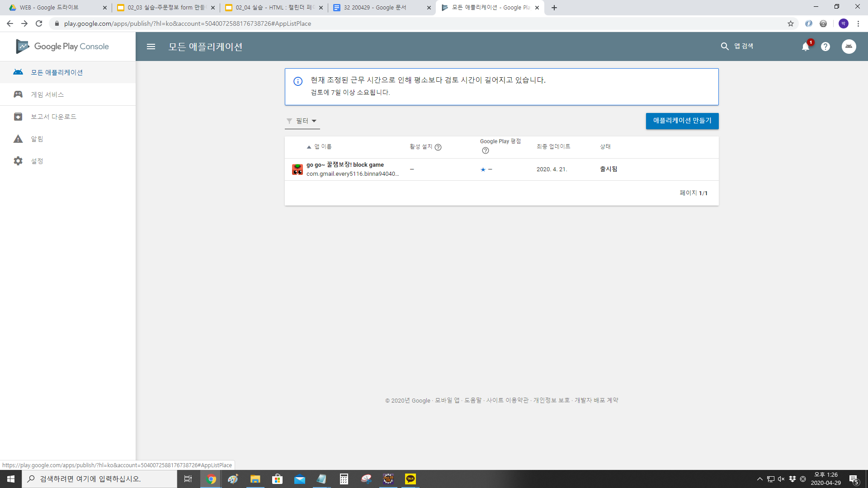Click the 출시됨 status cell
This screenshot has height=488, width=868.
click(x=609, y=169)
